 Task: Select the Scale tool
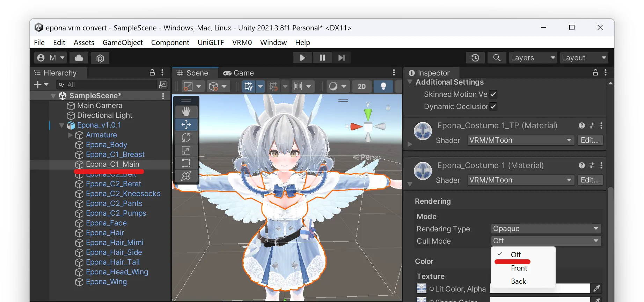pos(186,150)
